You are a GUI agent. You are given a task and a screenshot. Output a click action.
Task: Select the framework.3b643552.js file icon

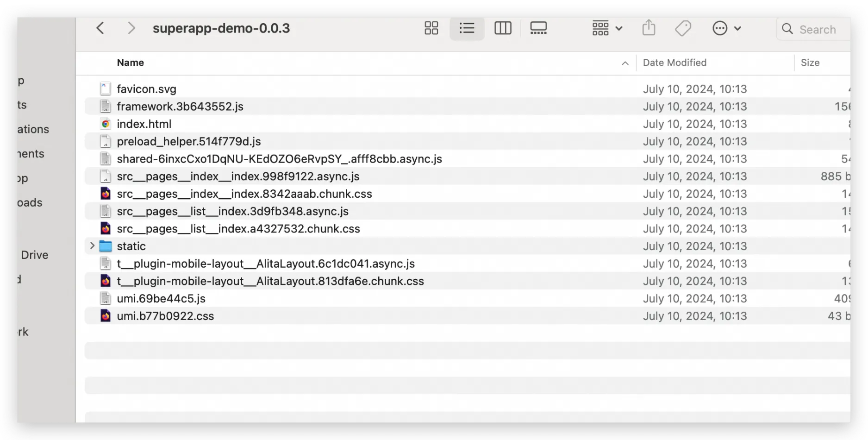coord(106,107)
